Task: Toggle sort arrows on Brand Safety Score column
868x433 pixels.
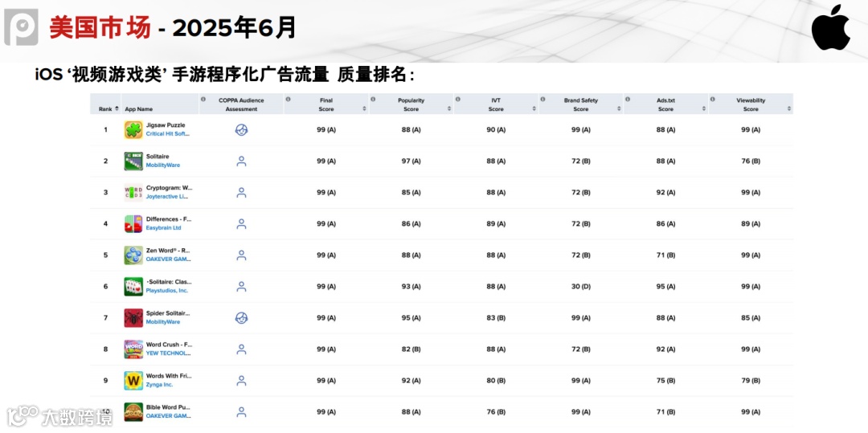Action: click(x=619, y=109)
